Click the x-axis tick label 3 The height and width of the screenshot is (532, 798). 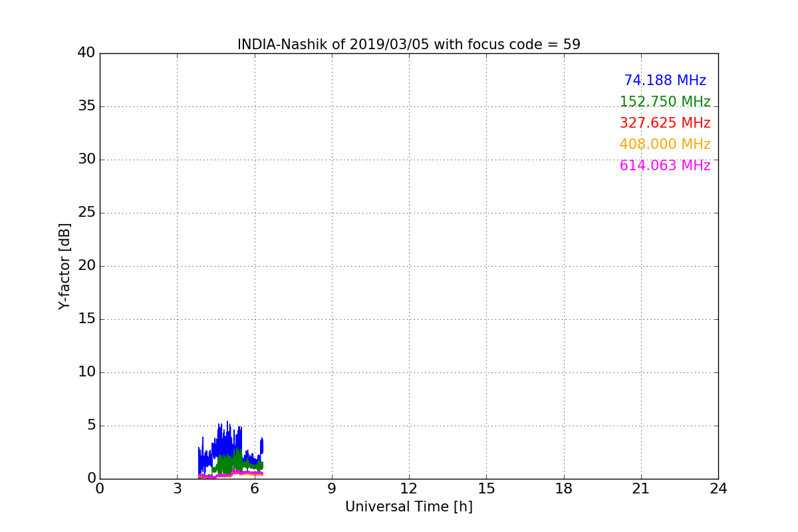point(177,489)
